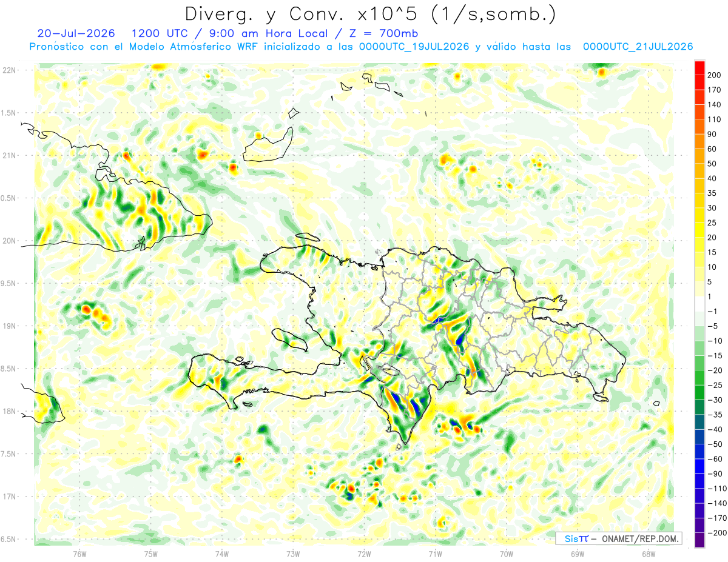Click the positive '50' colorbar value

(712, 164)
